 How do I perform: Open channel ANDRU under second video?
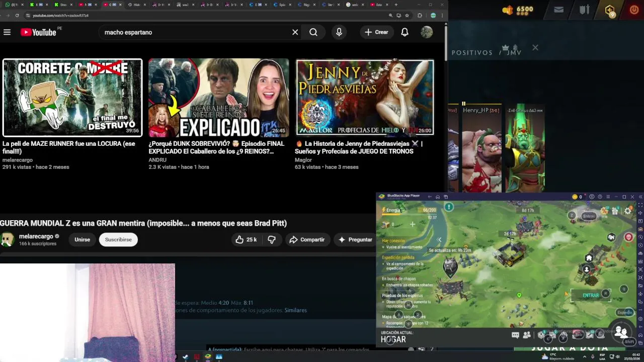157,160
